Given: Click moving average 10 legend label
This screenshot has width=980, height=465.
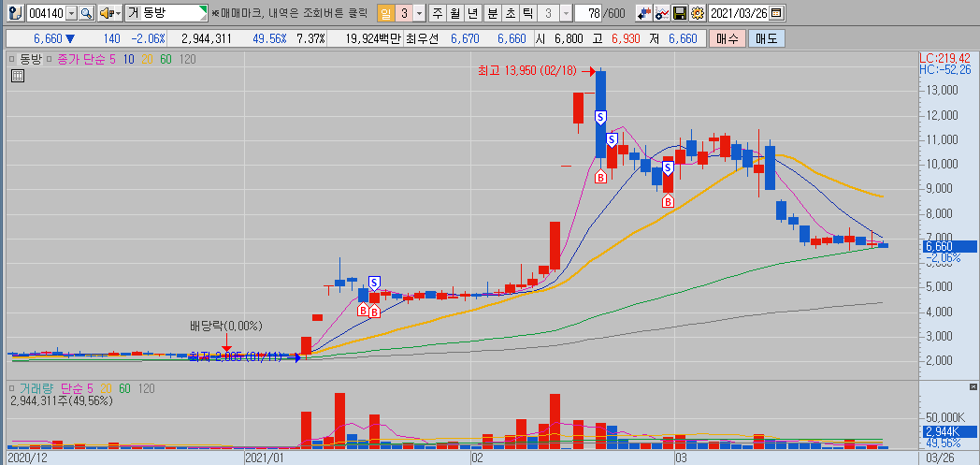Looking at the screenshot, I should pos(128,59).
